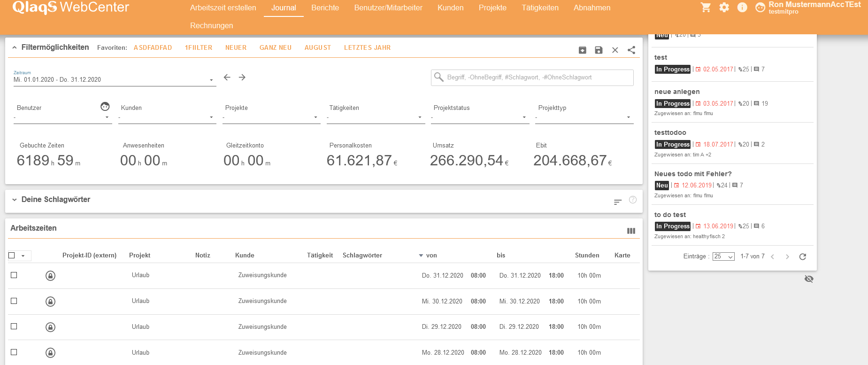Open Benutzer/Mitarbeiter menu
Screen dimensions: 868x365
388,8
